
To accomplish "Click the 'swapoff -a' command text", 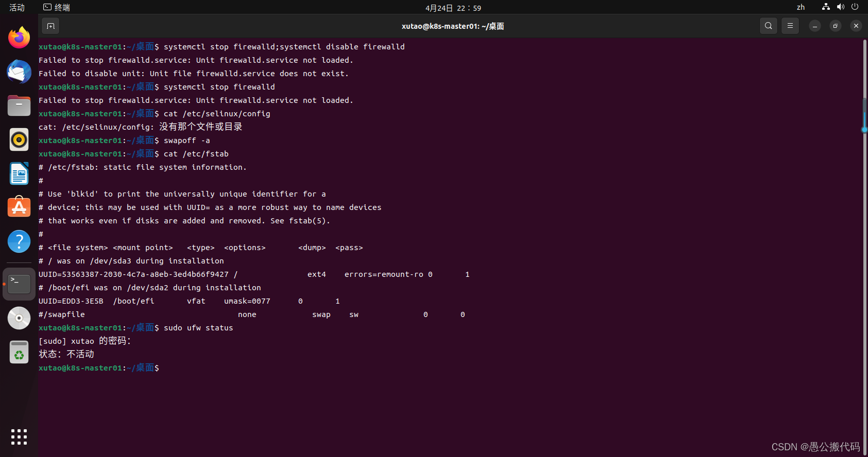I will (x=187, y=140).
